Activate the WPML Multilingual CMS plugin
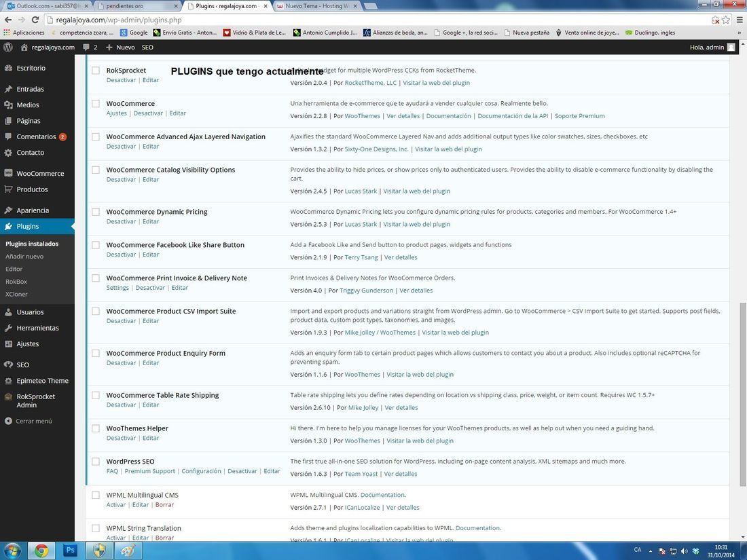Viewport: 747px width, 560px height. point(115,505)
